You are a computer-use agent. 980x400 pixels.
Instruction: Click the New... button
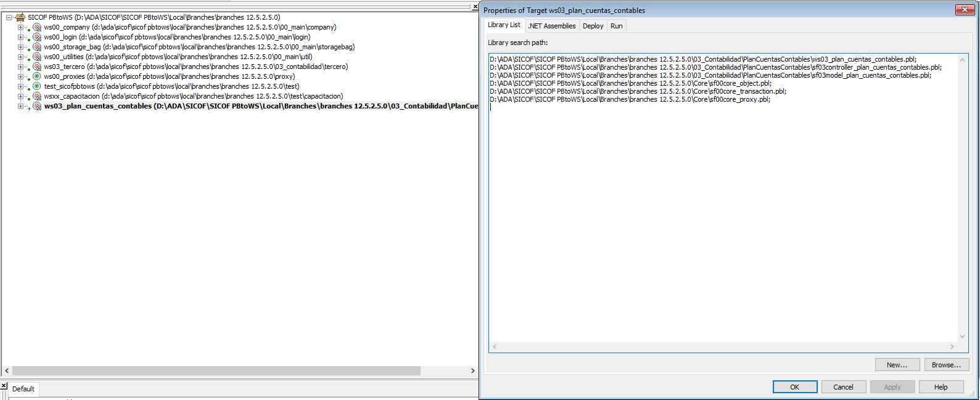[897, 365]
